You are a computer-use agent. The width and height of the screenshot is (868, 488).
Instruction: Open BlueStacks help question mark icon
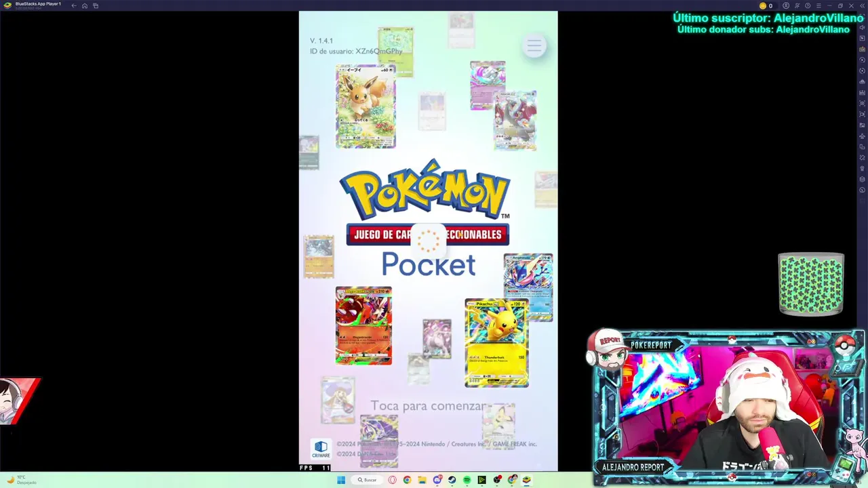(x=808, y=5)
